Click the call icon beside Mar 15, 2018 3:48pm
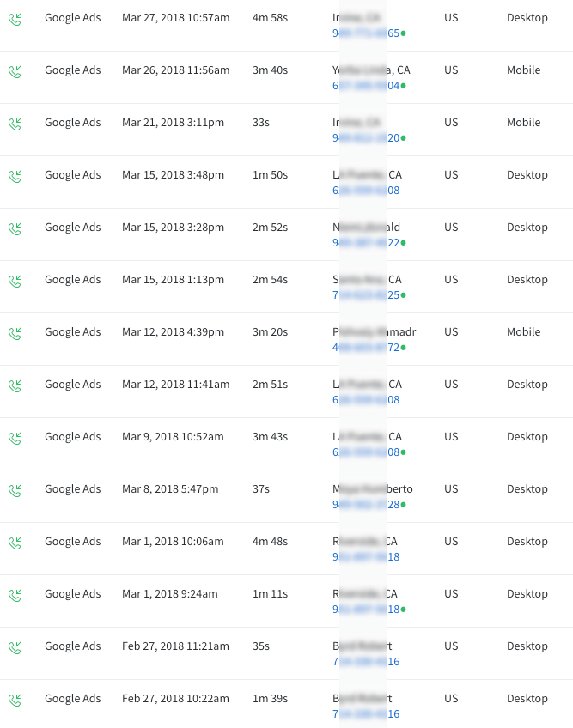The height and width of the screenshot is (728, 573). (15, 176)
